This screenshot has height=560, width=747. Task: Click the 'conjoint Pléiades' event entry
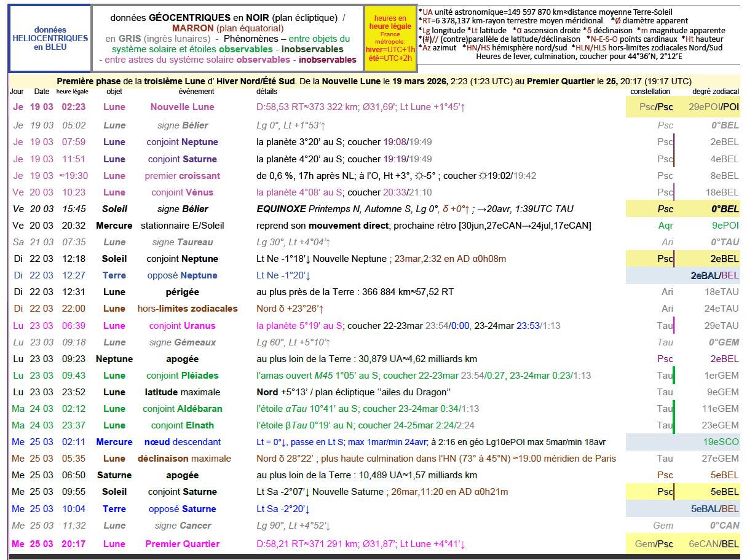click(x=182, y=376)
